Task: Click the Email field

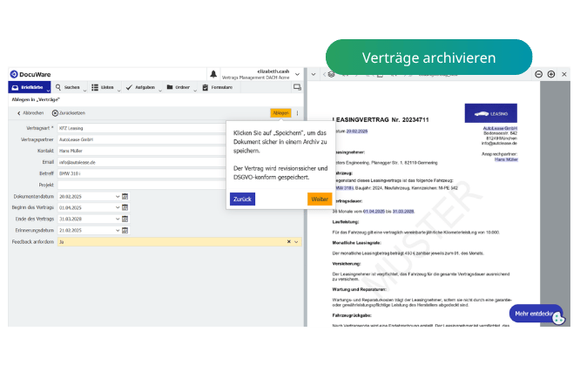Action: tap(141, 162)
